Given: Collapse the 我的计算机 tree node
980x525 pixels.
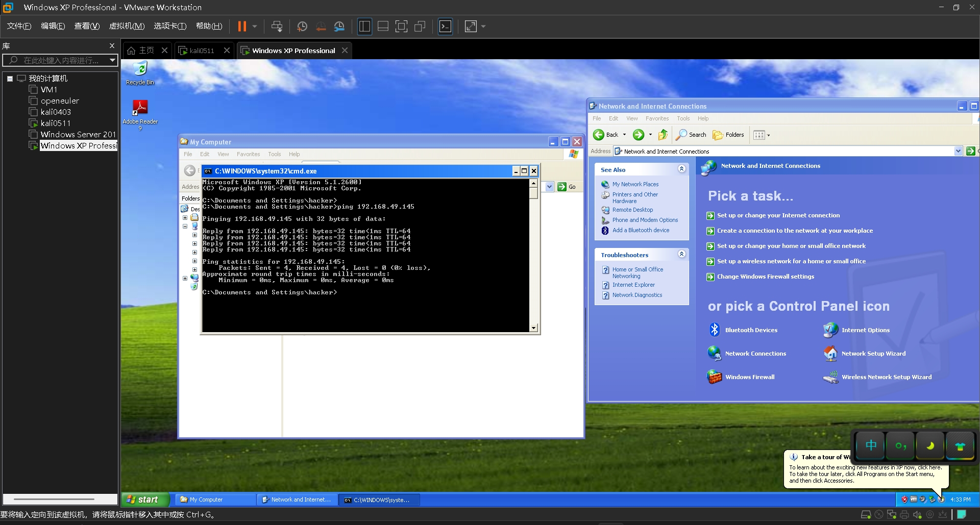Looking at the screenshot, I should (x=10, y=79).
